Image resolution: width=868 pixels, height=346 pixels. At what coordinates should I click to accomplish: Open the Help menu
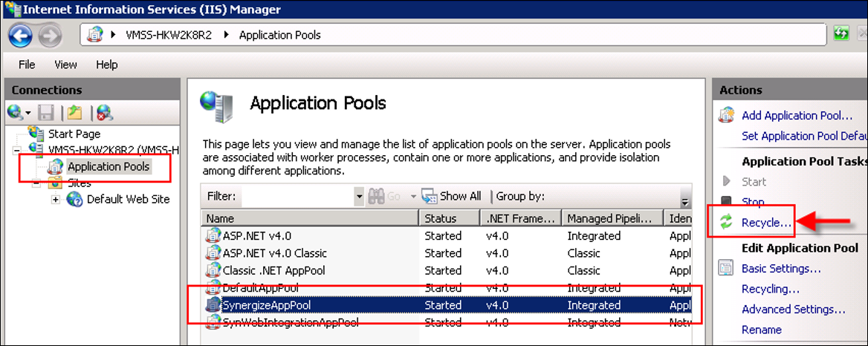tap(107, 65)
